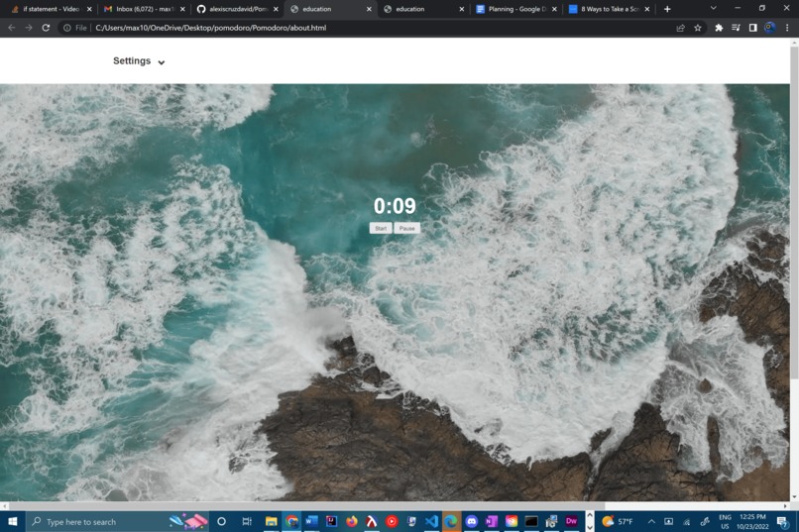Open Google Chrome taskbar icon
The height and width of the screenshot is (532, 799).
[291, 521]
